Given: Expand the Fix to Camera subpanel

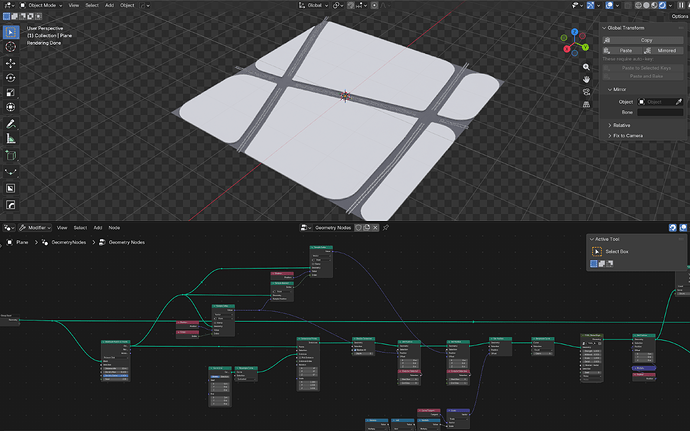Looking at the screenshot, I should 610,136.
